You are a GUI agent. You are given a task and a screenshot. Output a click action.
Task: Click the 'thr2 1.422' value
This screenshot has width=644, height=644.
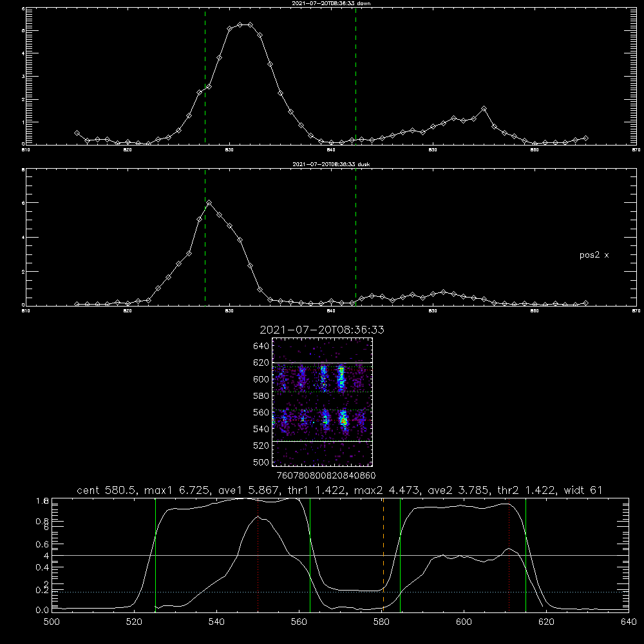527,490
